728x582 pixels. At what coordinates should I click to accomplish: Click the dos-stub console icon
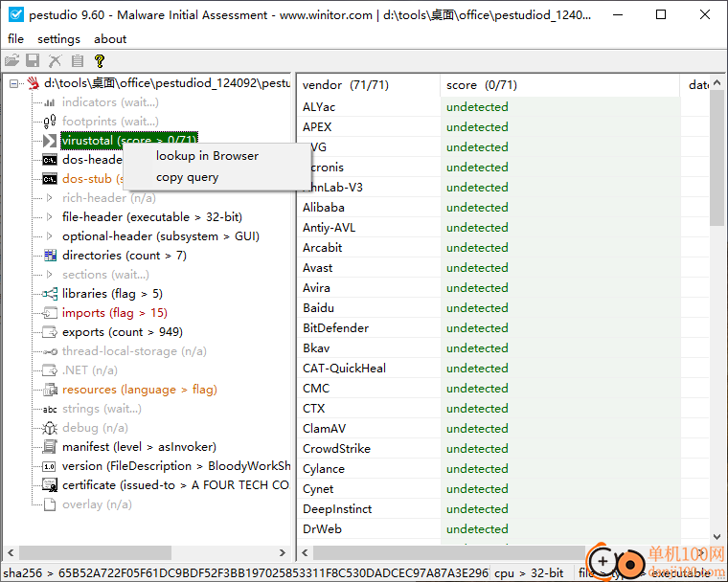tap(50, 179)
